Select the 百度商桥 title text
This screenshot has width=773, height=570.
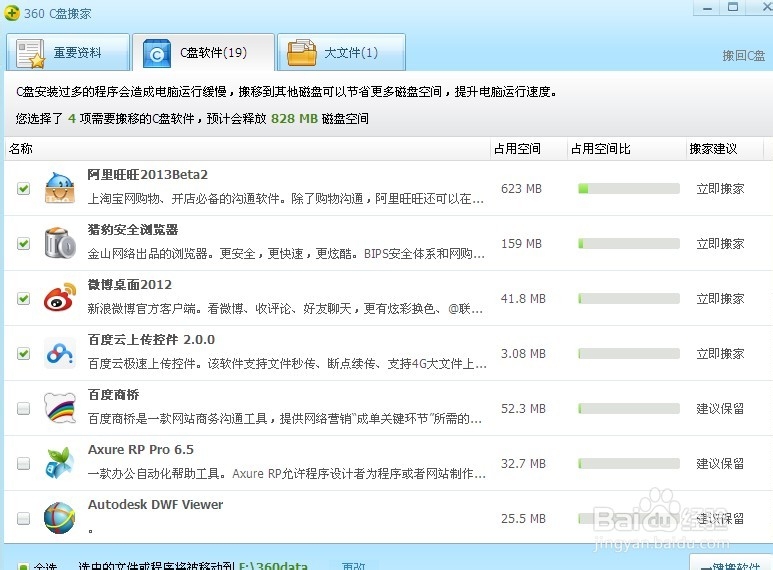pos(113,394)
